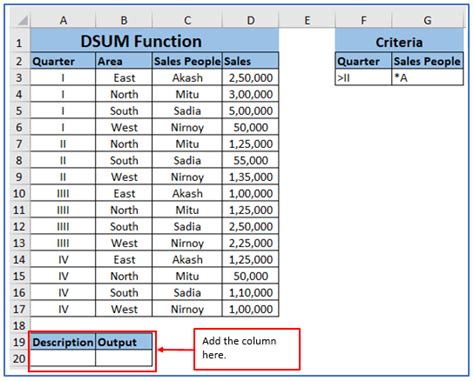Select Nirnoy in row 6
The height and width of the screenshot is (381, 474).
pyautogui.click(x=187, y=127)
